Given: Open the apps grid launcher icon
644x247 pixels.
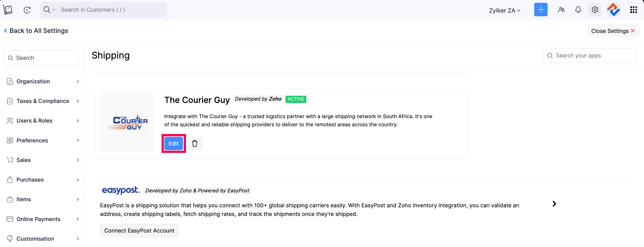Looking at the screenshot, I should 633,10.
